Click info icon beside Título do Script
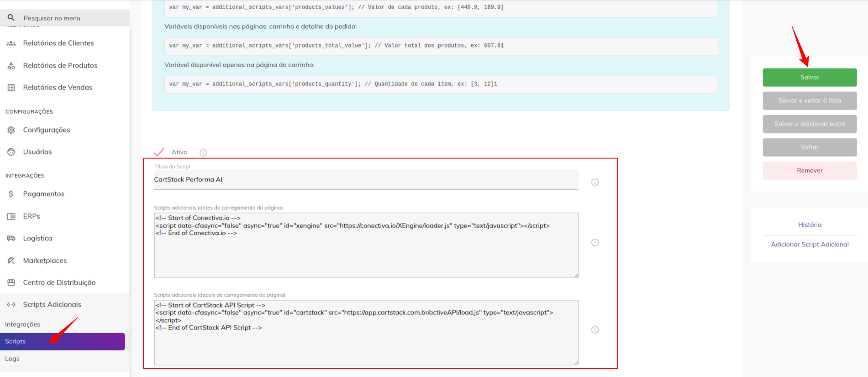 [x=595, y=182]
